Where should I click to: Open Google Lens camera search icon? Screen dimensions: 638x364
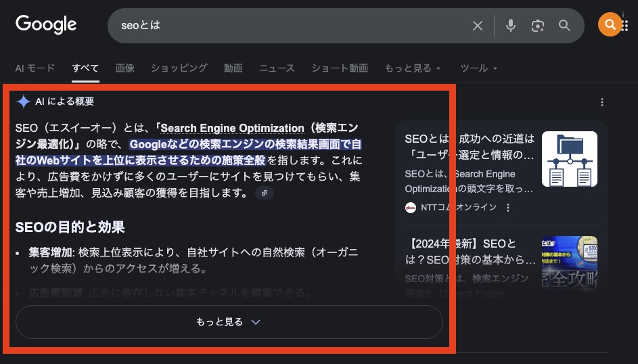[537, 26]
